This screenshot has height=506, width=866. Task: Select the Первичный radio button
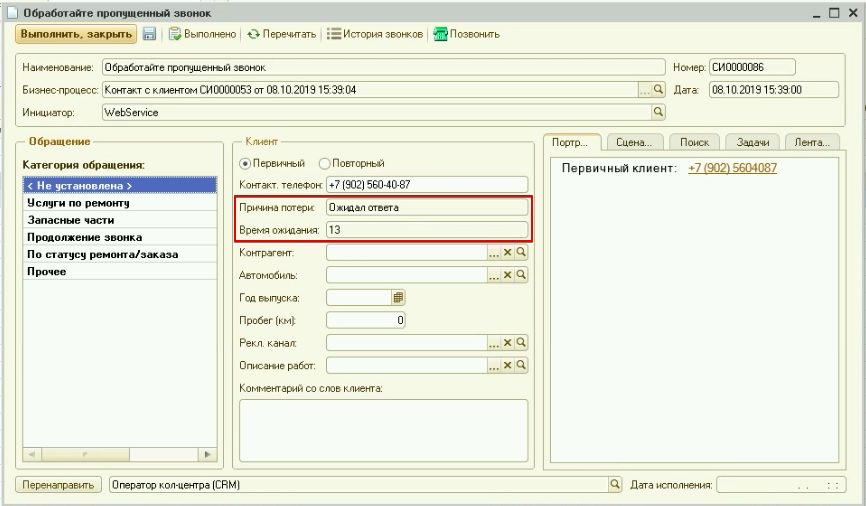tap(244, 163)
